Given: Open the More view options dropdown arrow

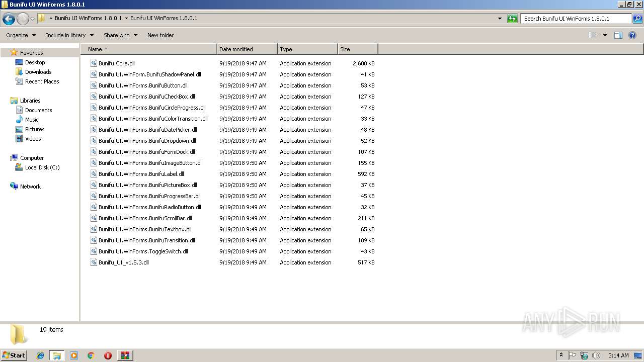Looking at the screenshot, I should [x=605, y=35].
